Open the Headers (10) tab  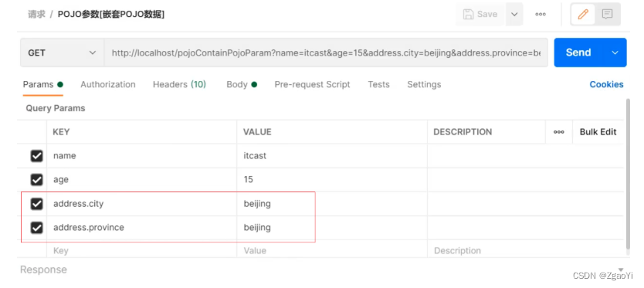pos(179,85)
